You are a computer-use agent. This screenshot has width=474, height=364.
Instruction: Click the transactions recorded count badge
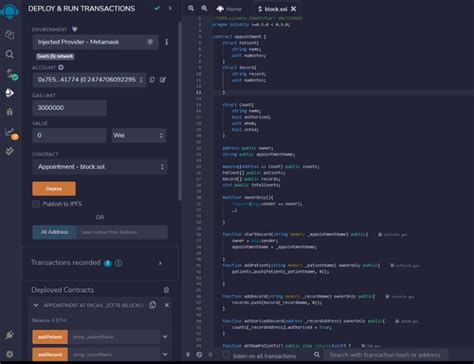(x=107, y=263)
